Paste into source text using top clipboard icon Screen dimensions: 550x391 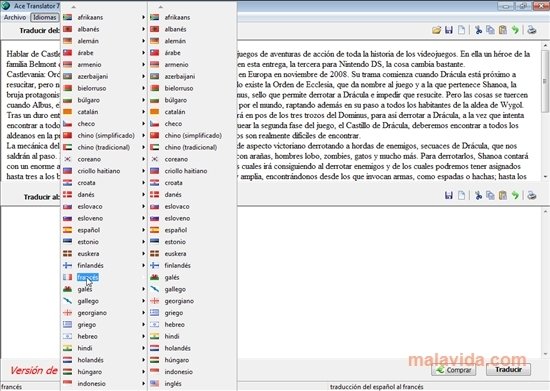click(x=503, y=30)
